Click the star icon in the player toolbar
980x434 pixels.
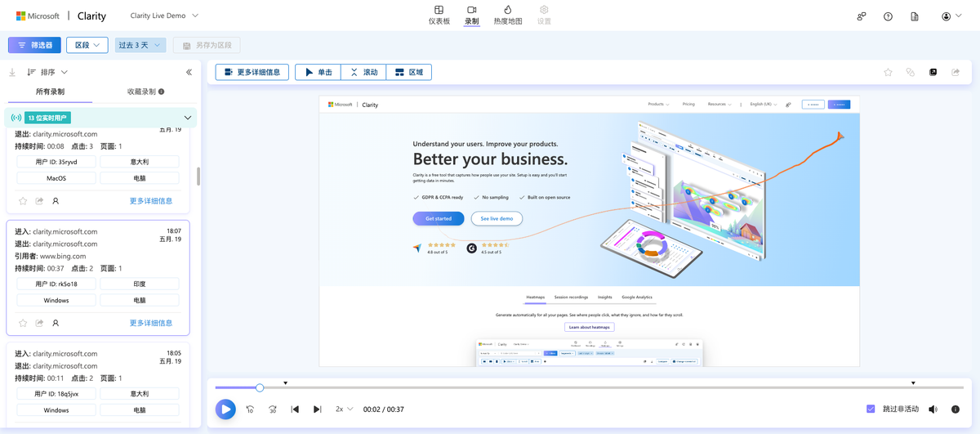[x=888, y=72]
